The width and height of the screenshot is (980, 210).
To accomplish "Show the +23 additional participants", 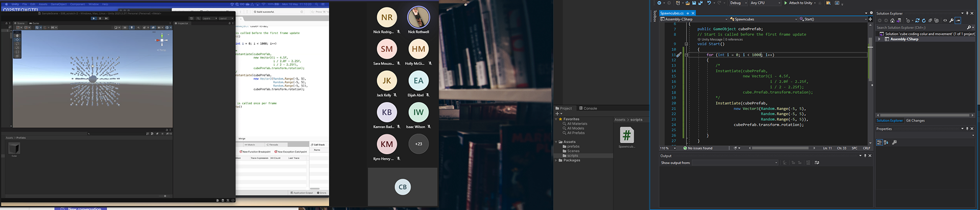I will pos(419,144).
